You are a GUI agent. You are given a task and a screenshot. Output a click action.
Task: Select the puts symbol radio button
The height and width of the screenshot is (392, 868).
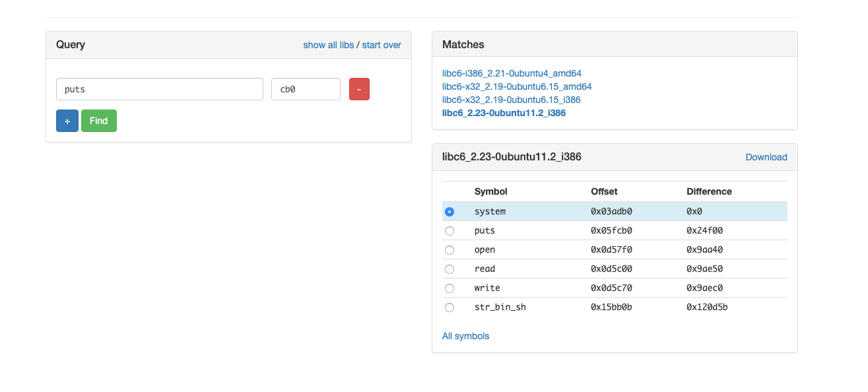[x=450, y=231]
